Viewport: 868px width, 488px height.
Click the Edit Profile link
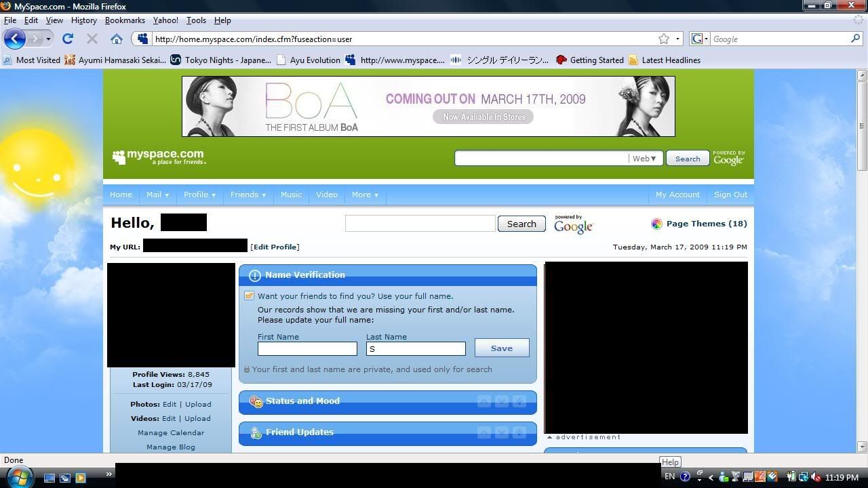[x=275, y=247]
